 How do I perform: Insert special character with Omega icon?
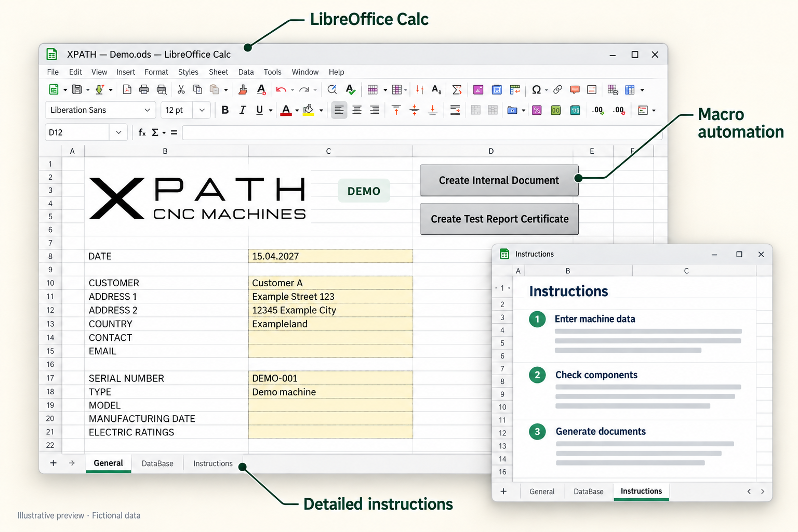537,90
